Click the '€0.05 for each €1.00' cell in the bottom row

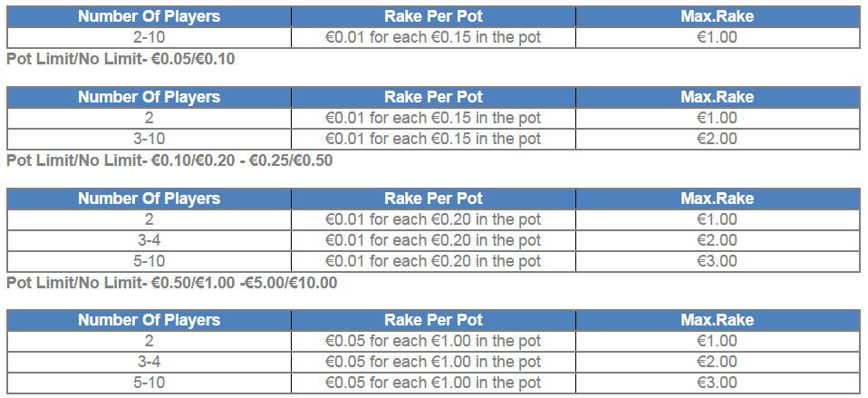(433, 383)
